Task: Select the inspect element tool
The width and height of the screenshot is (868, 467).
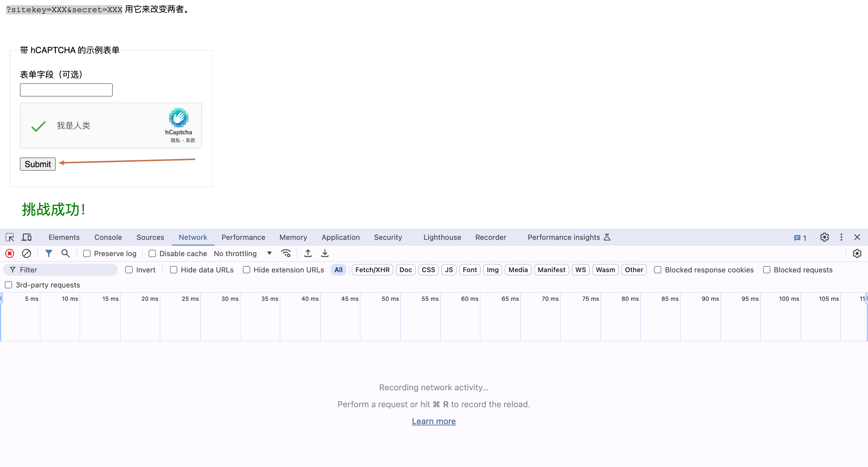Action: [x=10, y=237]
